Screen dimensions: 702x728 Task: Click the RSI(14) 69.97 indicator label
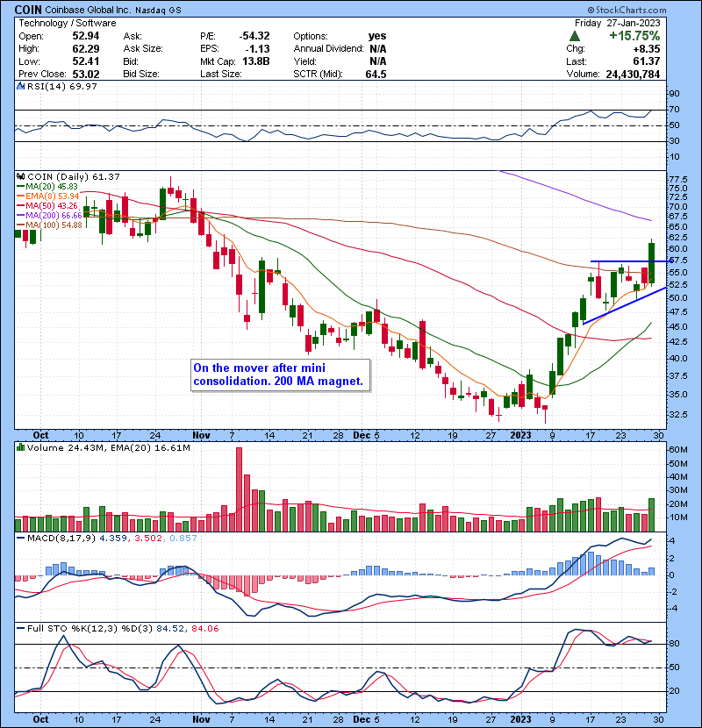point(62,86)
